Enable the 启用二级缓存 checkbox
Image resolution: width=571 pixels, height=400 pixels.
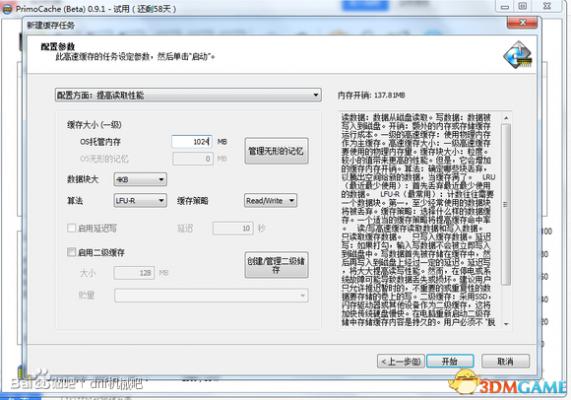tap(71, 252)
